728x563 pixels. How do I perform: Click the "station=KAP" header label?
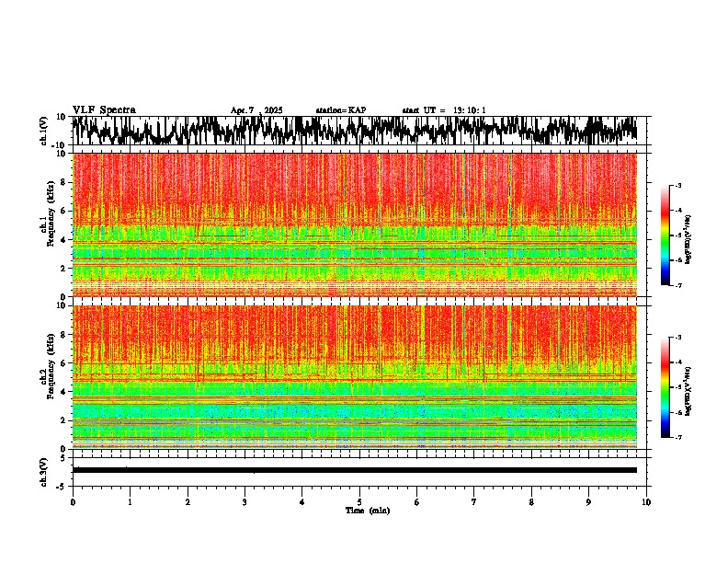(x=341, y=110)
